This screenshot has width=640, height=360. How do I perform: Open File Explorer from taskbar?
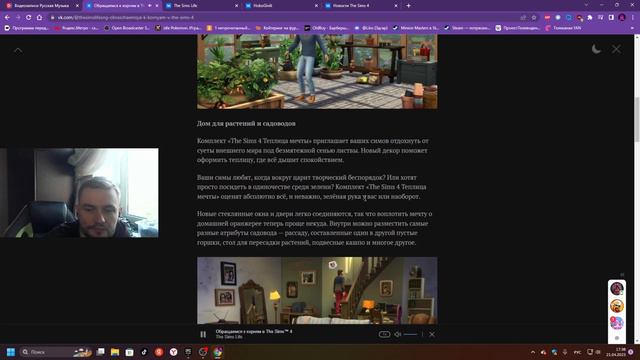pyautogui.click(x=115, y=352)
